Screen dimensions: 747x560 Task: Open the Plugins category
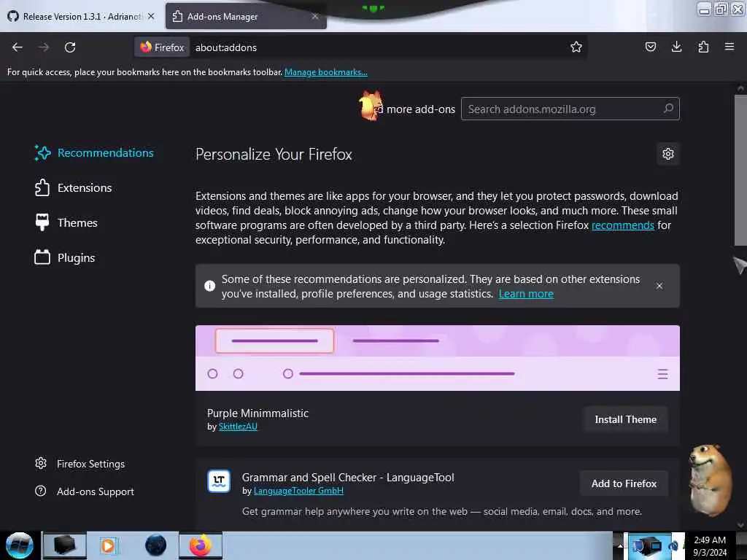coord(65,257)
